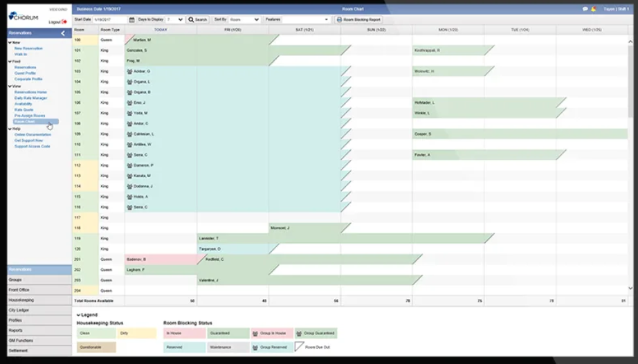Collapse the Help section in sidebar
The height and width of the screenshot is (364, 638).
pos(10,129)
